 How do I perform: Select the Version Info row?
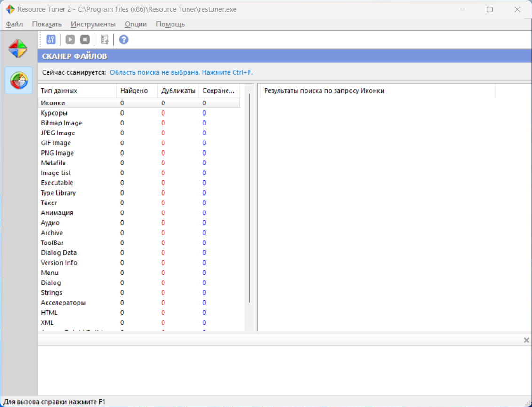(x=139, y=263)
